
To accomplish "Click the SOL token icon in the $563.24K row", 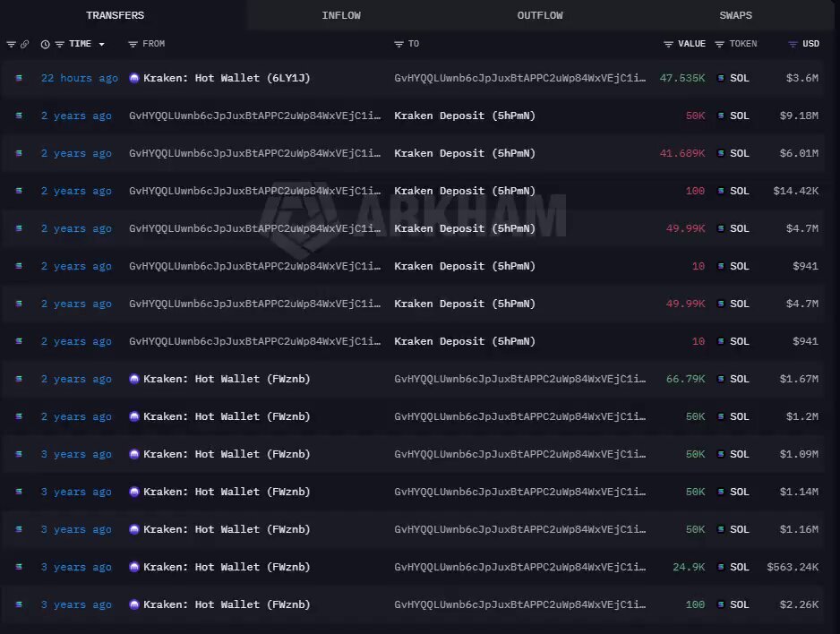I will [721, 567].
